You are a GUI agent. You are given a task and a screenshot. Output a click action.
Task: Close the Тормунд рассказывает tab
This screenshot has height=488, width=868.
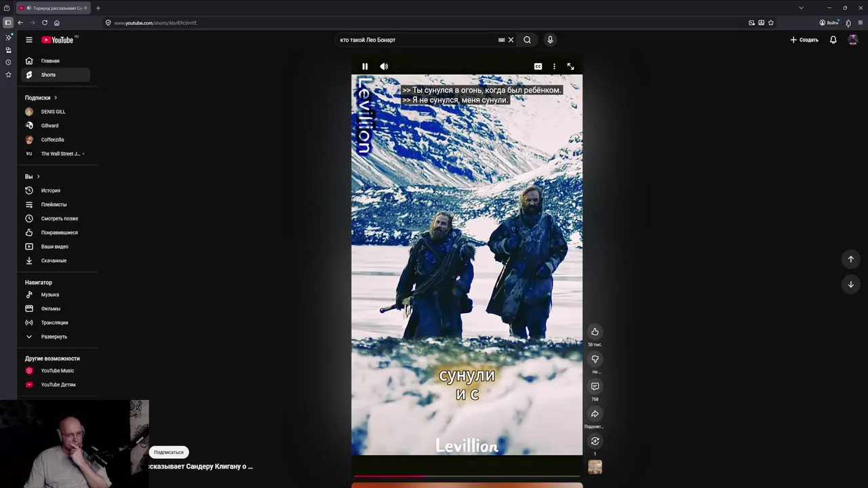[85, 8]
